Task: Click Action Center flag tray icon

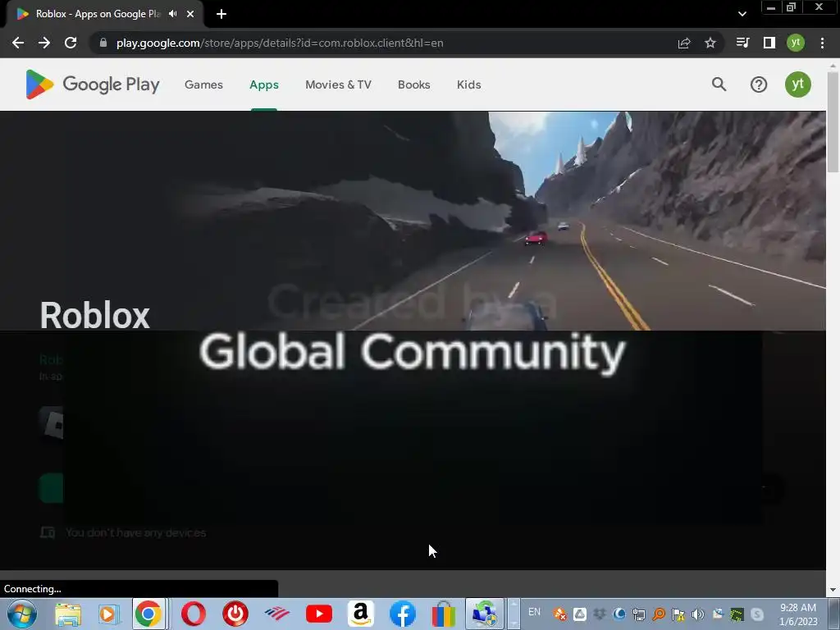Action: [x=678, y=614]
